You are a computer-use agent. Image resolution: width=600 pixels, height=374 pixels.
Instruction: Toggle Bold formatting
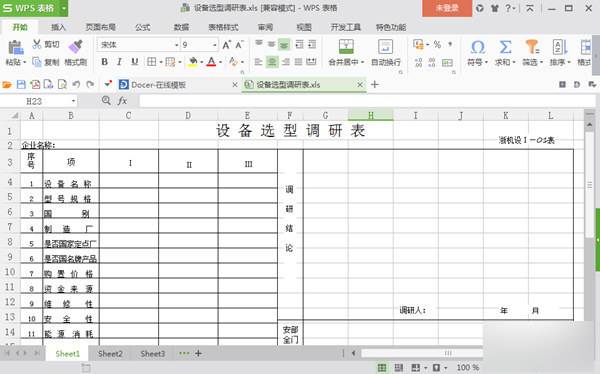[x=104, y=62]
